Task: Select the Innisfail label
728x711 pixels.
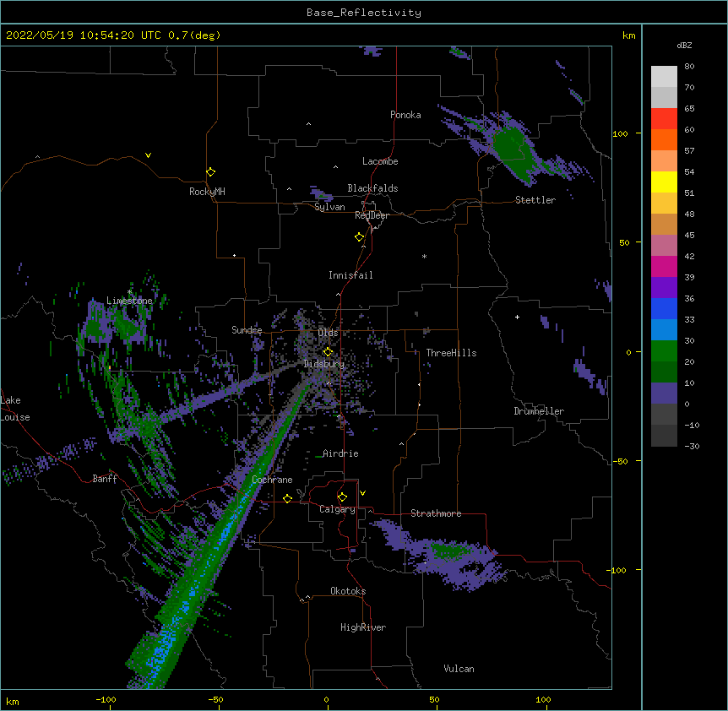Action: click(x=350, y=275)
